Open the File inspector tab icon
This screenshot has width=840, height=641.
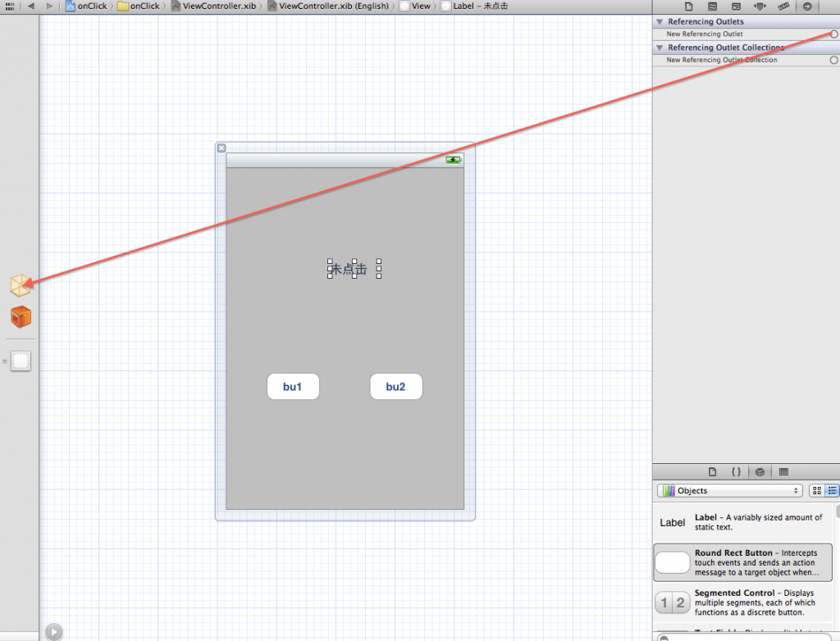(689, 7)
